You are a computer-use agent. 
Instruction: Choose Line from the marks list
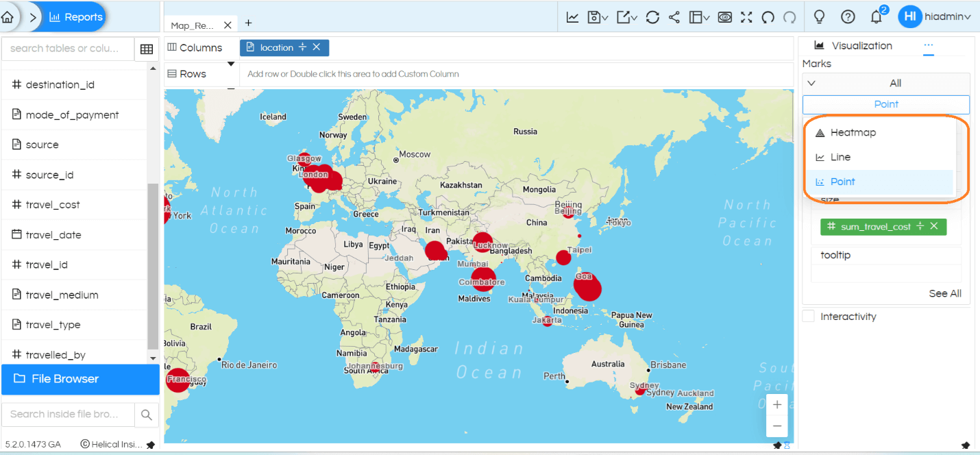coord(879,157)
